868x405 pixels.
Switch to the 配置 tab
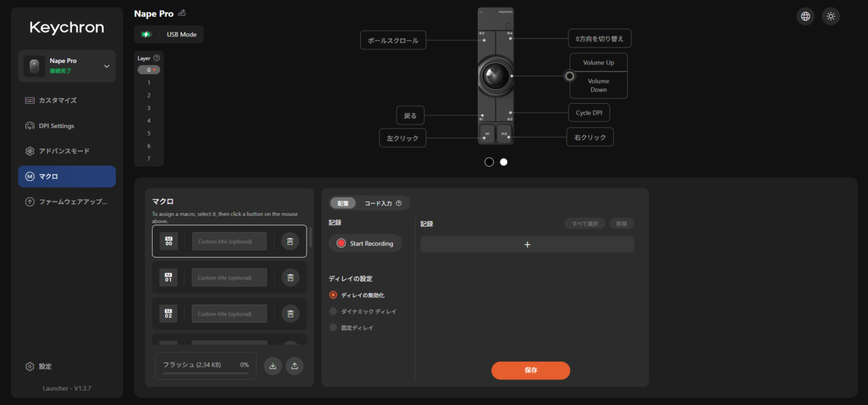pos(343,203)
